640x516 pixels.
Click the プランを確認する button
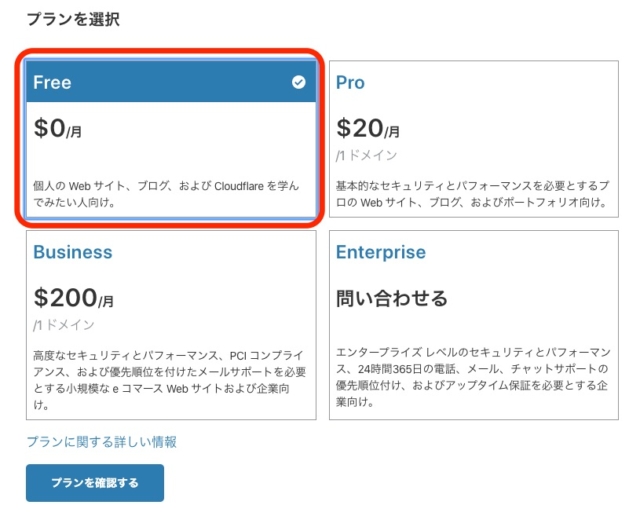[95, 483]
